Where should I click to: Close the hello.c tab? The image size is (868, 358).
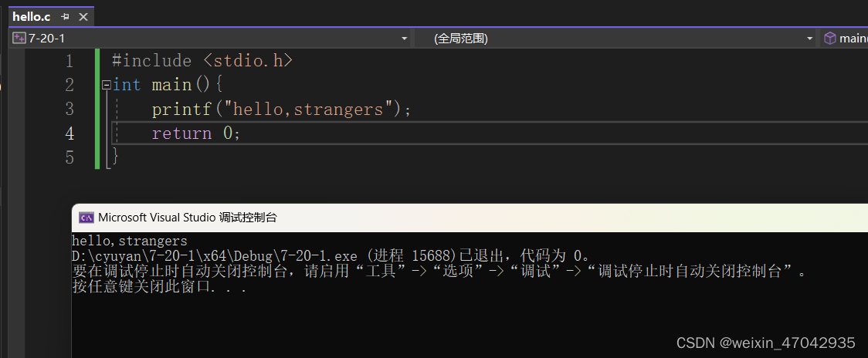[83, 17]
